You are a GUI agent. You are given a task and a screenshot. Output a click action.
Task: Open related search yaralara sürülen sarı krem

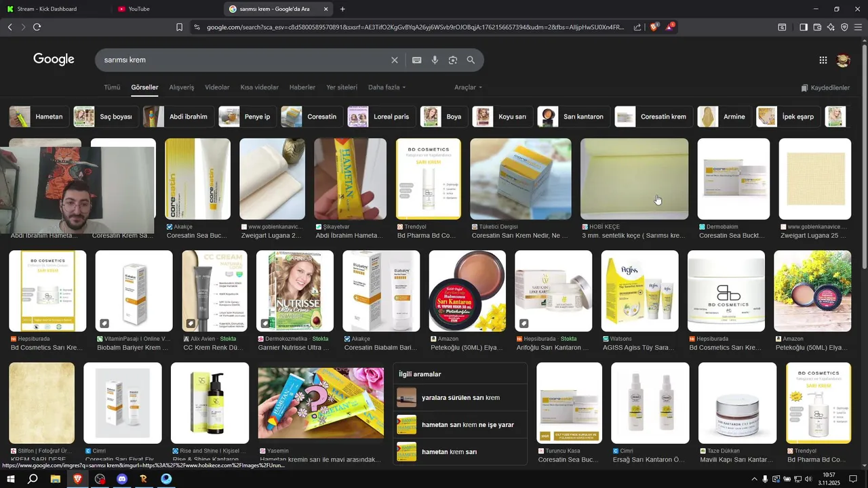click(460, 398)
